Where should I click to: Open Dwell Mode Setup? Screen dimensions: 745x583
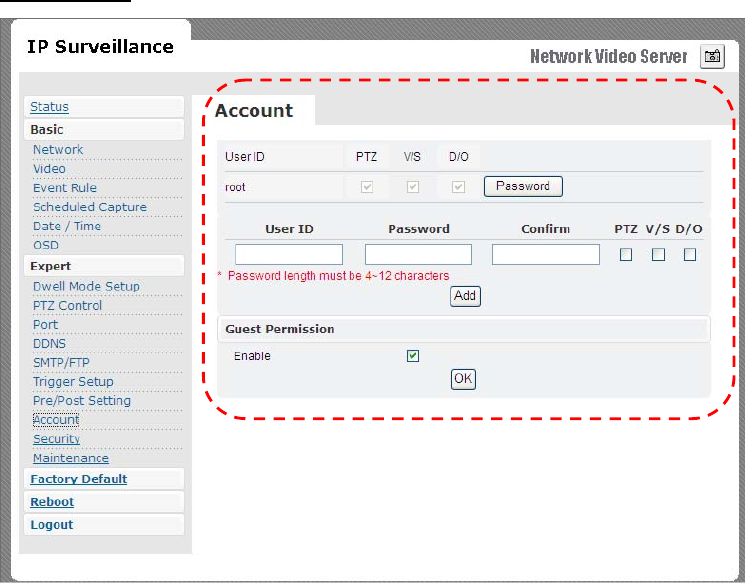[86, 287]
